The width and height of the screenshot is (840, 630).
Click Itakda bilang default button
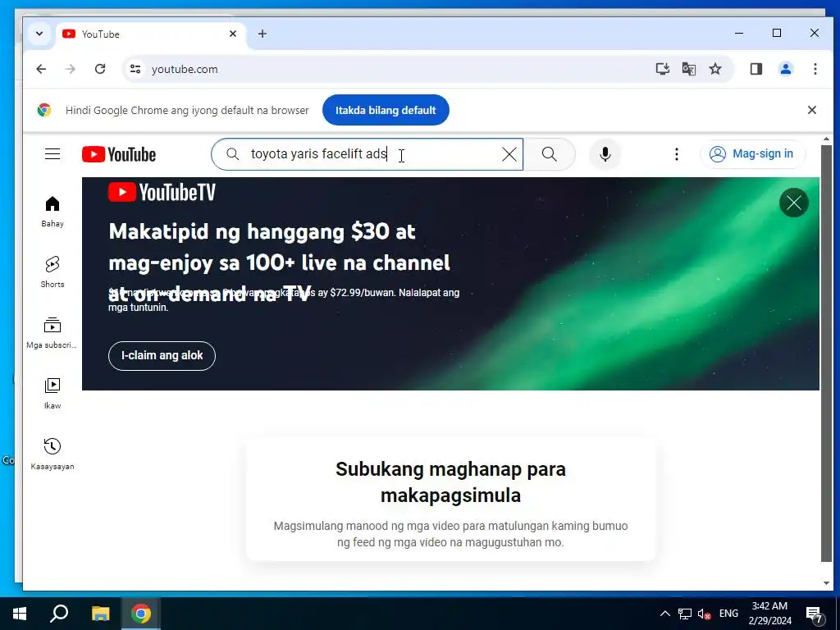tap(386, 111)
